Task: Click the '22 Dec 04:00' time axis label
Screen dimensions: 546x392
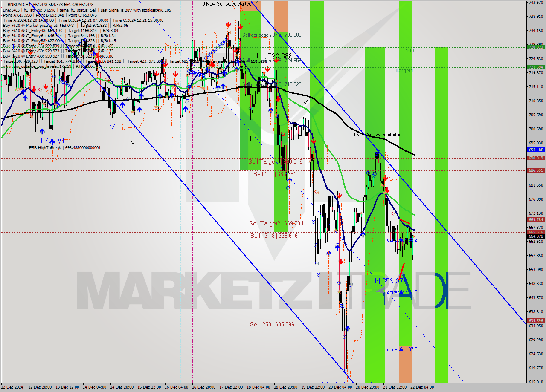Action: pyautogui.click(x=422, y=387)
